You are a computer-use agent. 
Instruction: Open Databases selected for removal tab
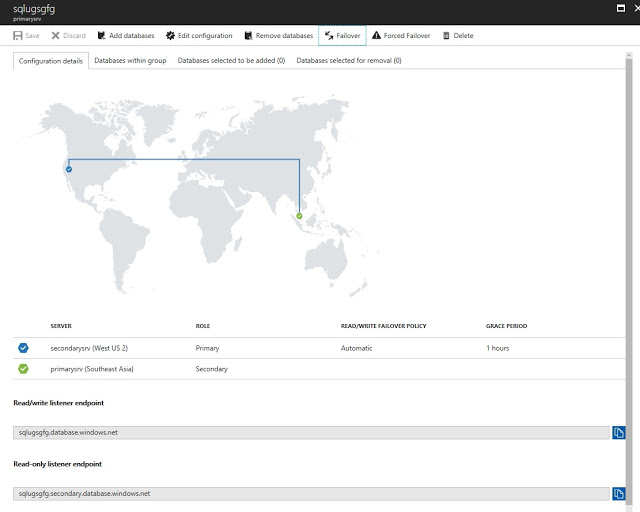tap(349, 60)
